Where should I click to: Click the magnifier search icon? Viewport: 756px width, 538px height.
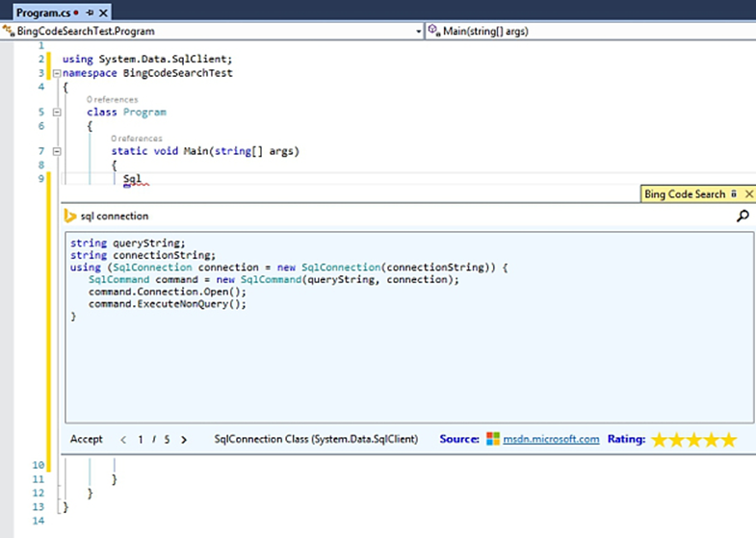tap(743, 217)
